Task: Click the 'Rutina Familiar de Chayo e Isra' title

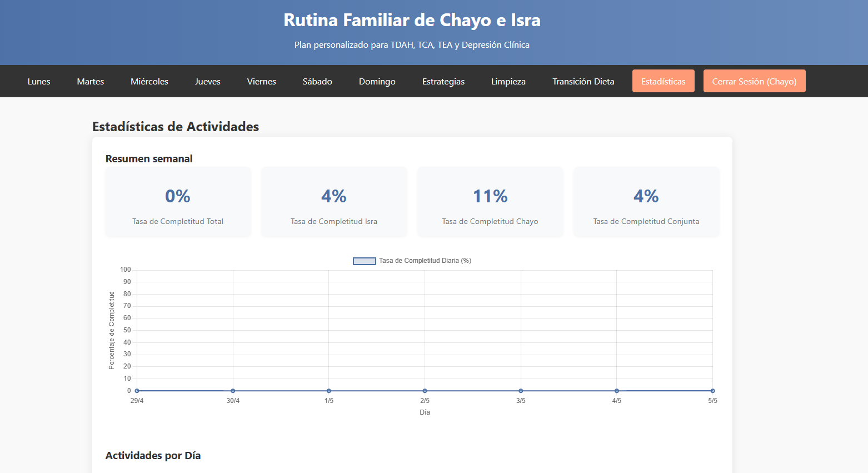Action: tap(412, 20)
